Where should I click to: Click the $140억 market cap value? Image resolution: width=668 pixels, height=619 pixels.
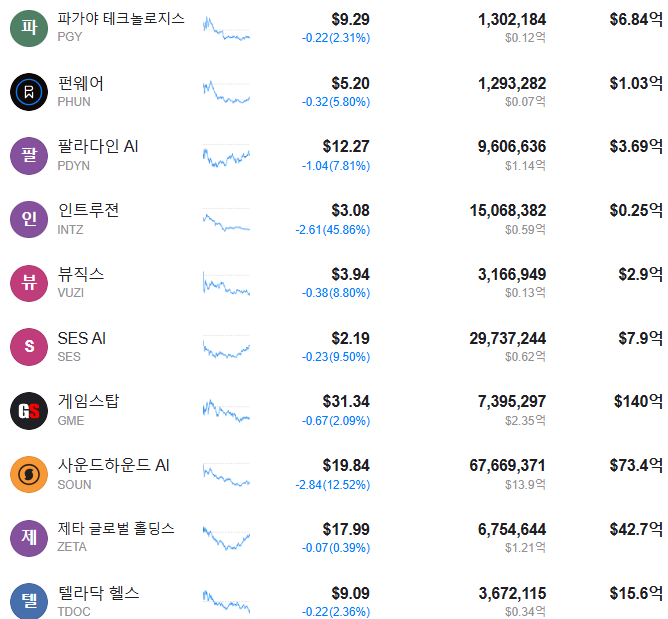tap(638, 401)
